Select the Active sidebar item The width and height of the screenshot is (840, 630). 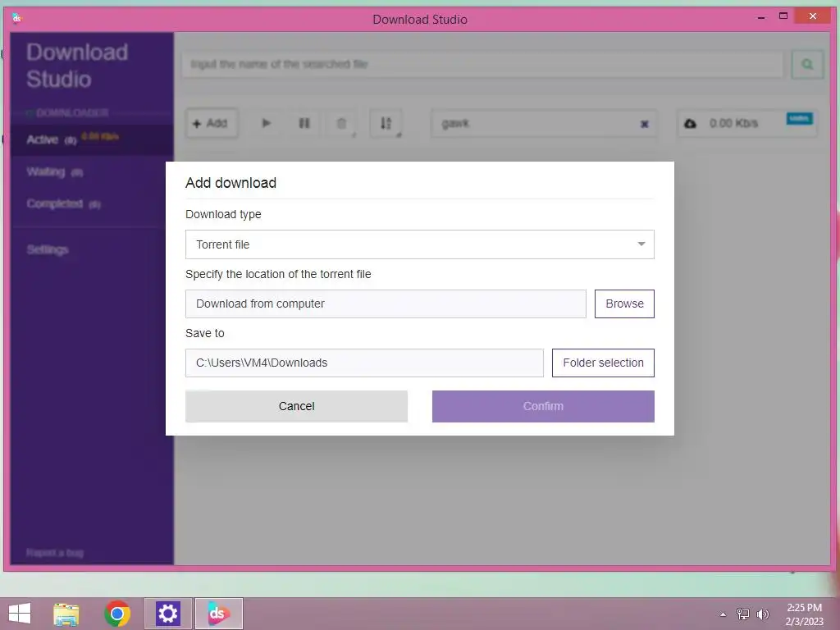[x=91, y=139]
